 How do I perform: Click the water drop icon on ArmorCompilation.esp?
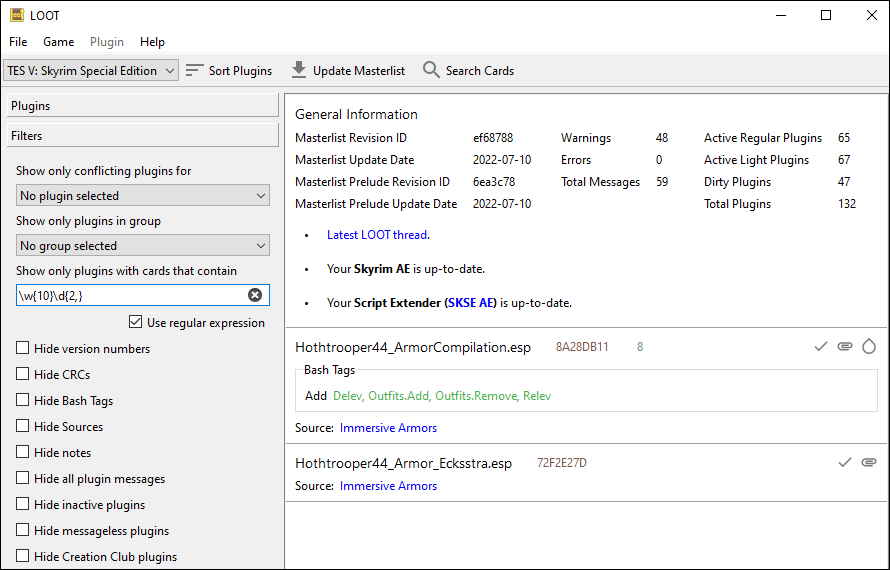click(x=868, y=346)
